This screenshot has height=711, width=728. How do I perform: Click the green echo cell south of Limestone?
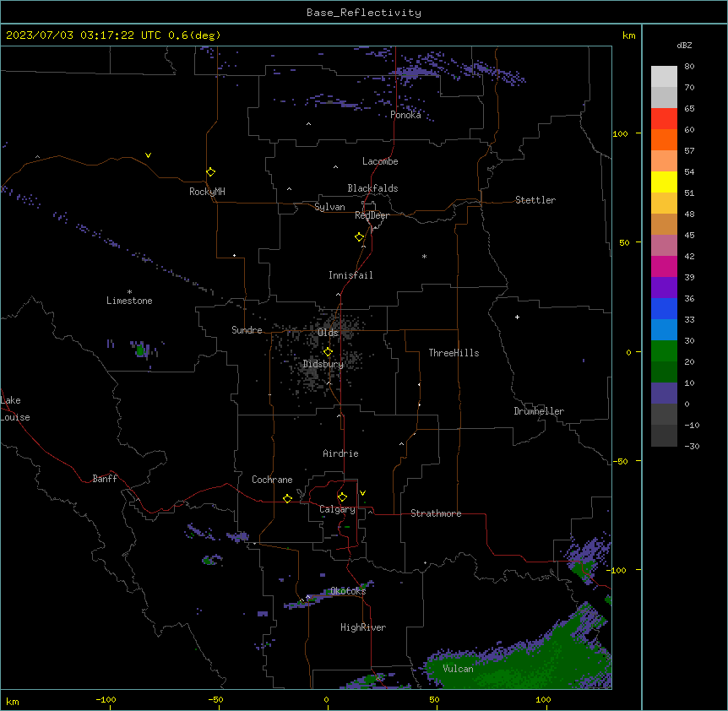click(x=140, y=350)
